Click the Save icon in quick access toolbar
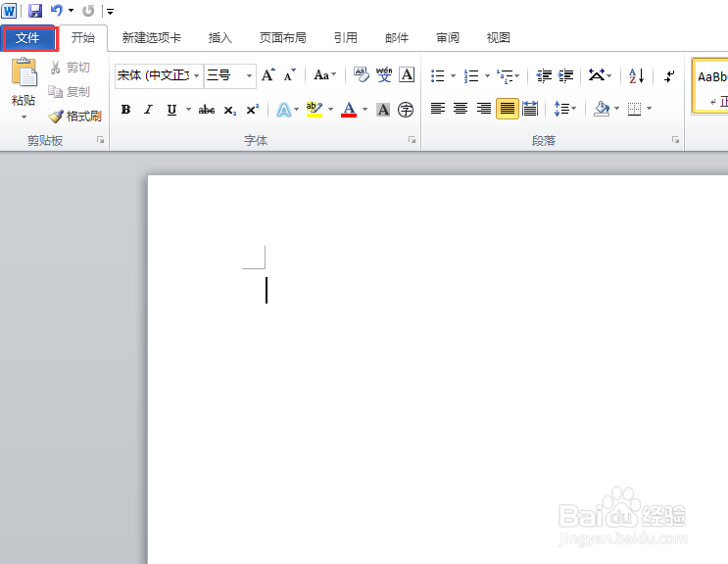Viewport: 728px width, 564px height. pyautogui.click(x=35, y=11)
